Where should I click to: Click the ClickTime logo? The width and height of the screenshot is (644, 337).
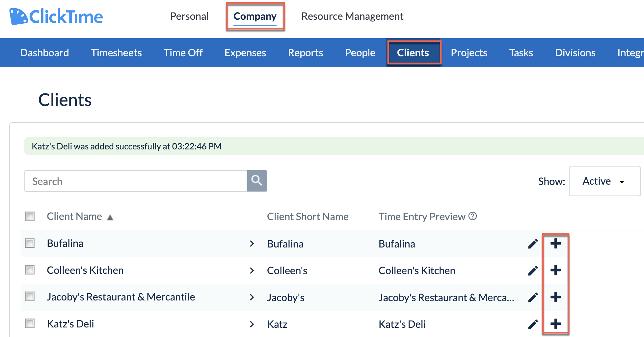click(56, 16)
